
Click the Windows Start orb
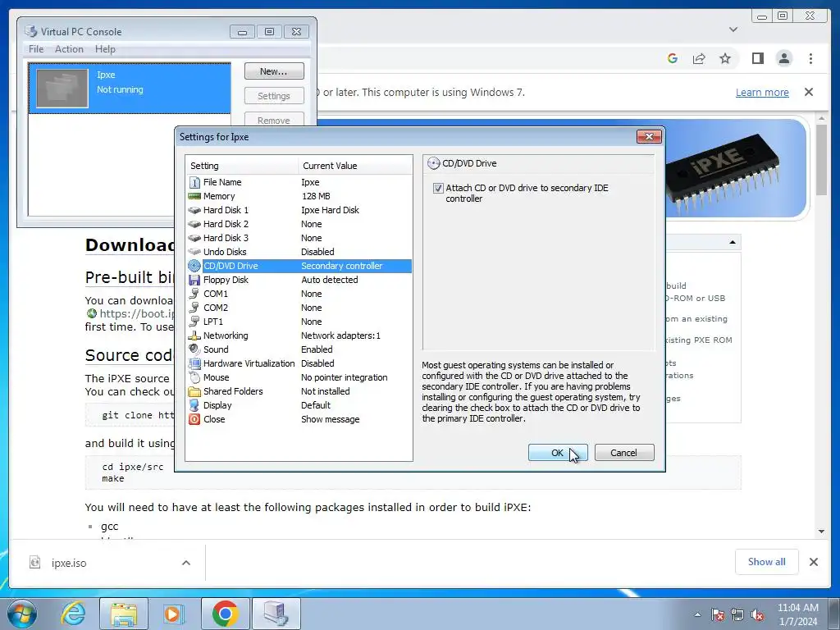[22, 614]
